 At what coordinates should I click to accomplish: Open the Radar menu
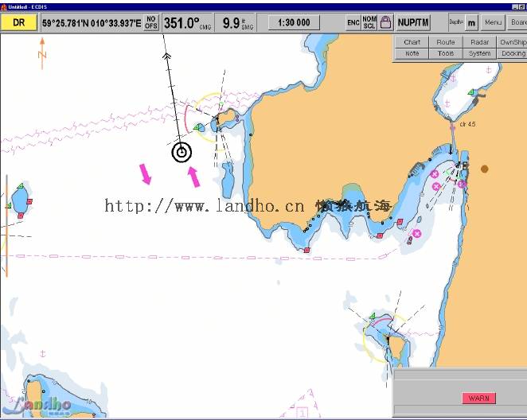click(x=479, y=42)
